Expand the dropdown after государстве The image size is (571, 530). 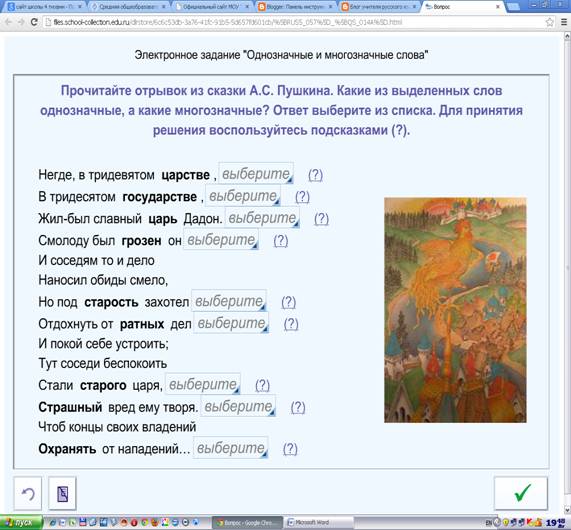pyautogui.click(x=243, y=196)
